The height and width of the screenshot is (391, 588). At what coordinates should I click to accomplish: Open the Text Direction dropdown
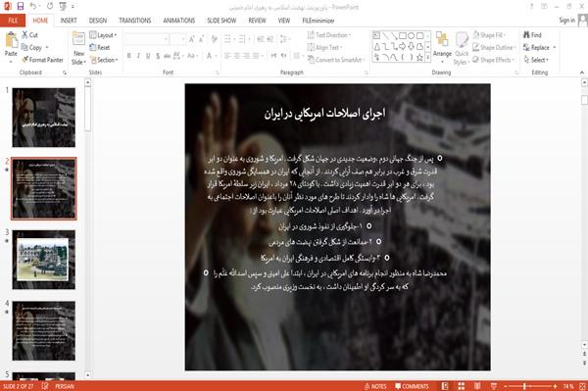(329, 35)
